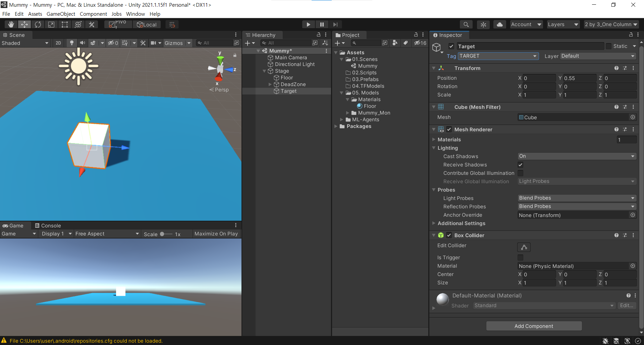Select the Transform tool in toolbar
644x345 pixels.
[78, 24]
